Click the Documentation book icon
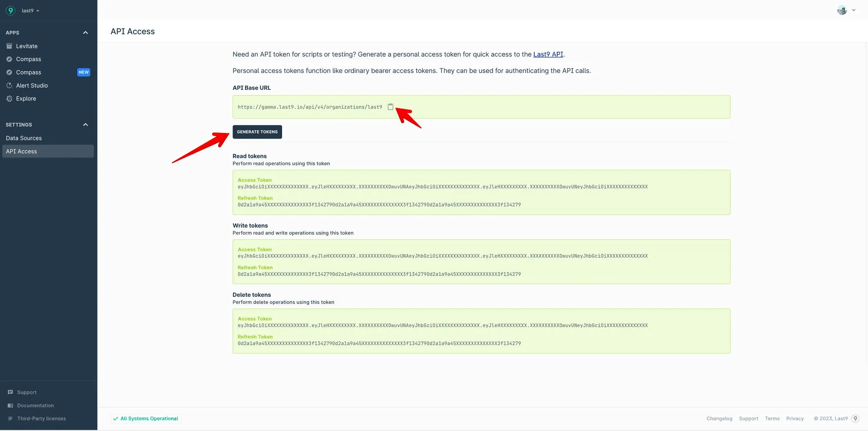The height and width of the screenshot is (431, 868). 10,406
